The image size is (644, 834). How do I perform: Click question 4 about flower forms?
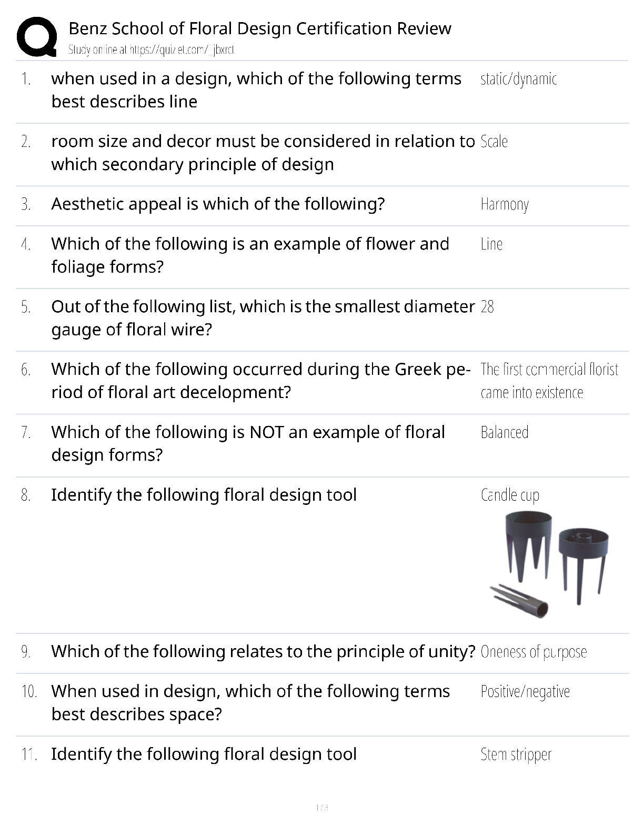[250, 255]
